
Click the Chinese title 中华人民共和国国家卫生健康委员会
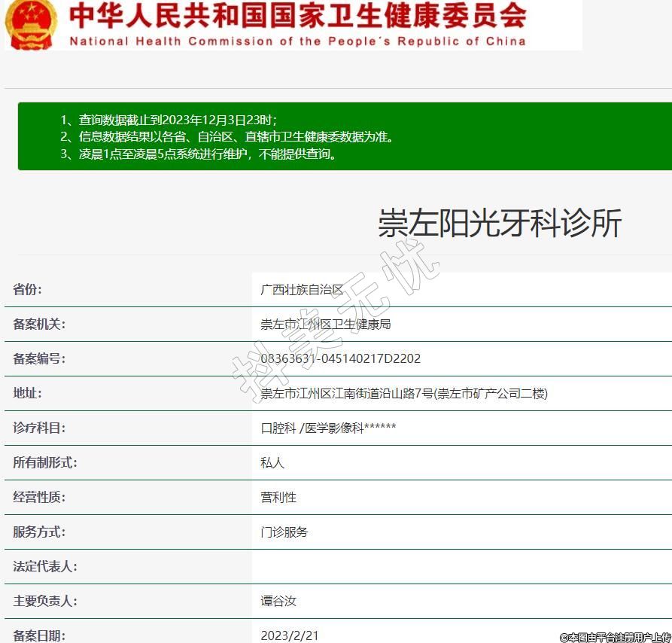coord(297,16)
